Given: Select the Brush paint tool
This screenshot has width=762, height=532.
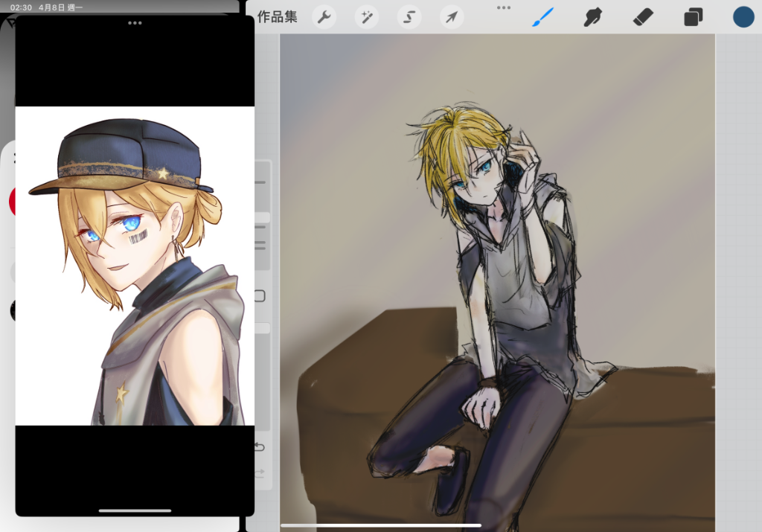Looking at the screenshot, I should tap(542, 17).
